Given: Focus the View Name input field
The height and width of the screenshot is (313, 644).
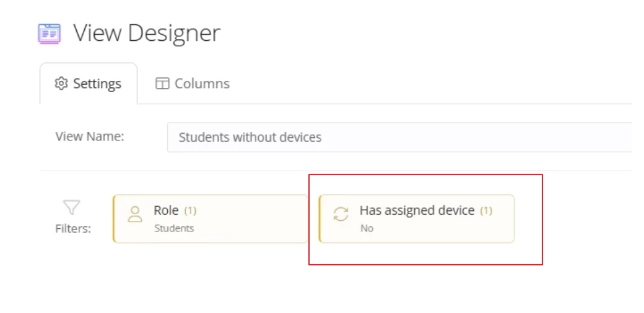Looking at the screenshot, I should pos(399,137).
